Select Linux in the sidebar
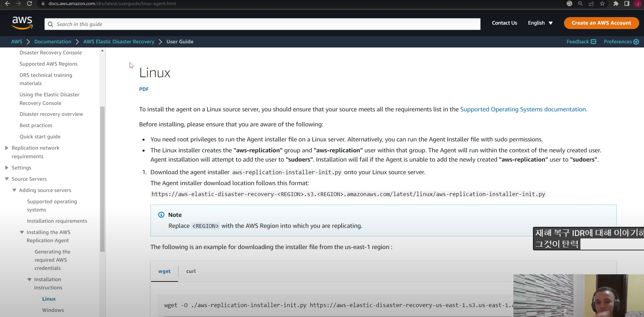 (x=49, y=299)
